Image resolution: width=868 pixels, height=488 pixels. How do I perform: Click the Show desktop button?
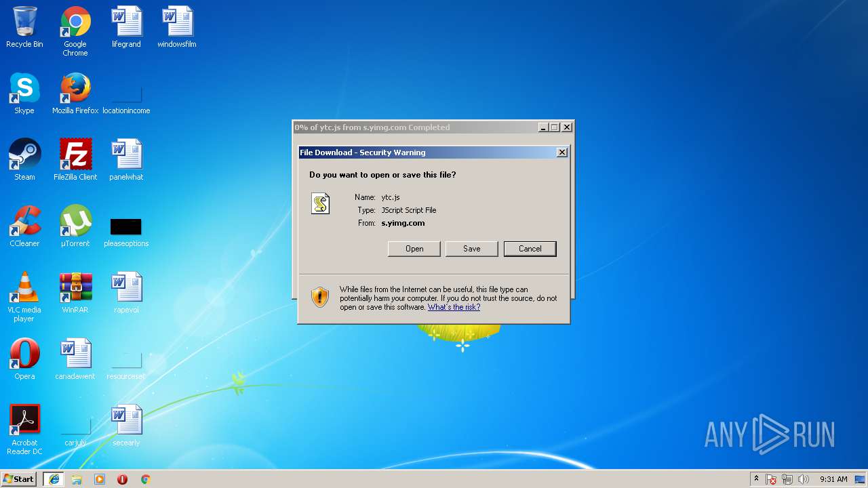[860, 479]
